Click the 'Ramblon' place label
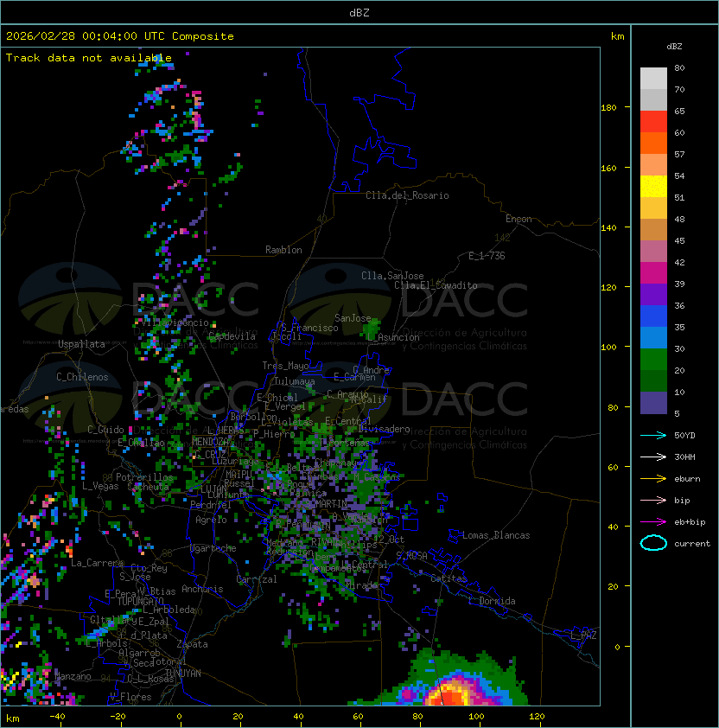This screenshot has width=719, height=728. point(283,250)
